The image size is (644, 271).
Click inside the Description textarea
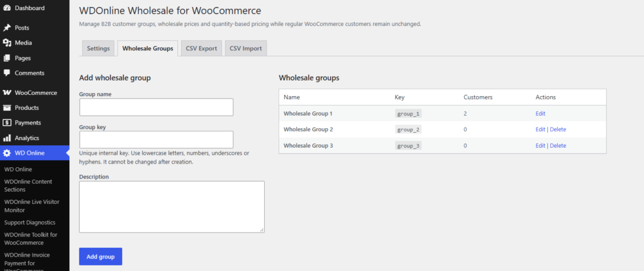[172, 207]
